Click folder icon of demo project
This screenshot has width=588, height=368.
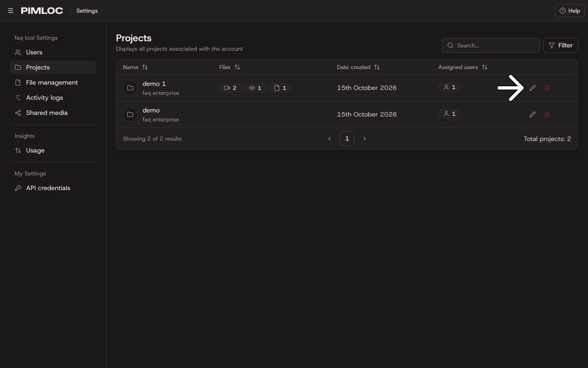(x=130, y=114)
